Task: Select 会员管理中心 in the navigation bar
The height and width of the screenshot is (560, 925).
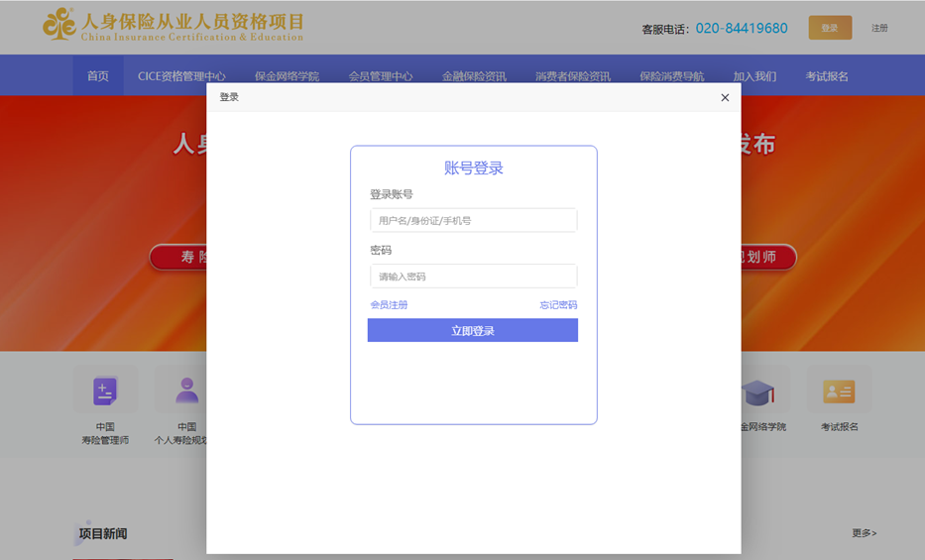Action: click(381, 76)
